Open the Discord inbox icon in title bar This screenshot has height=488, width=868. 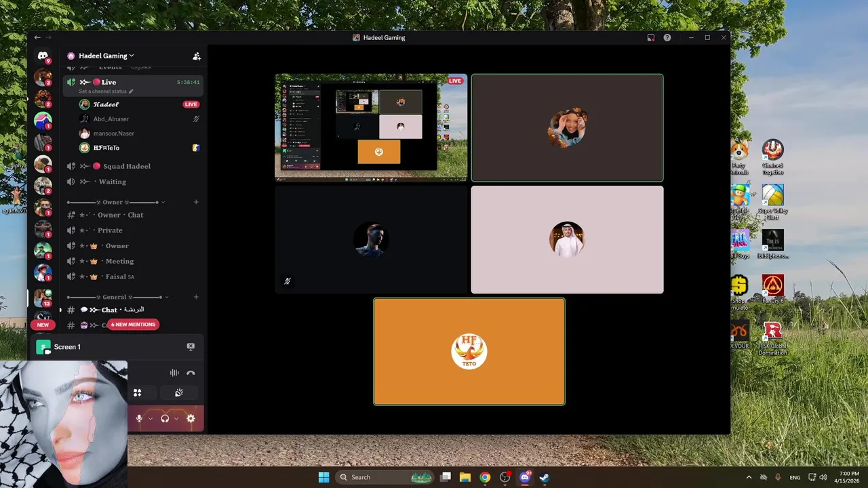pos(651,38)
